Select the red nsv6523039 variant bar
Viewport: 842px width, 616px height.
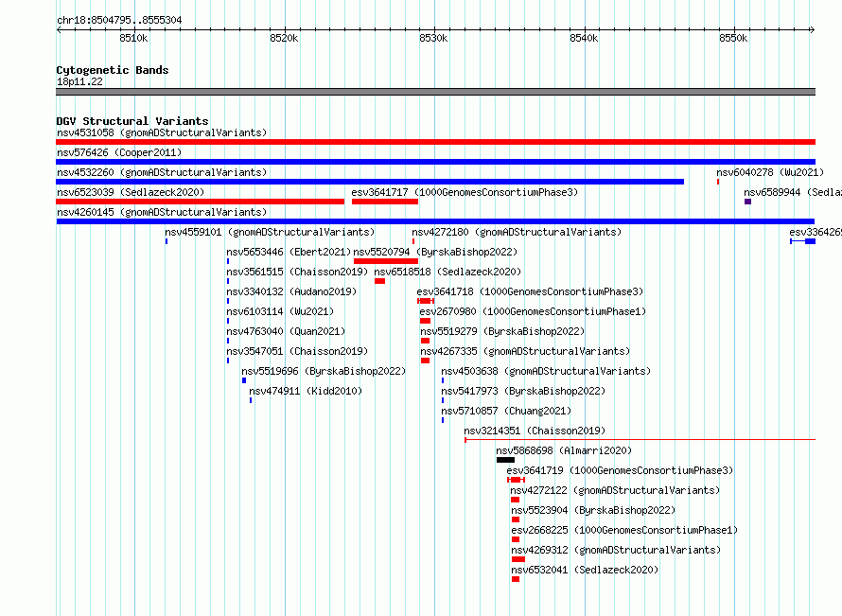click(x=201, y=202)
